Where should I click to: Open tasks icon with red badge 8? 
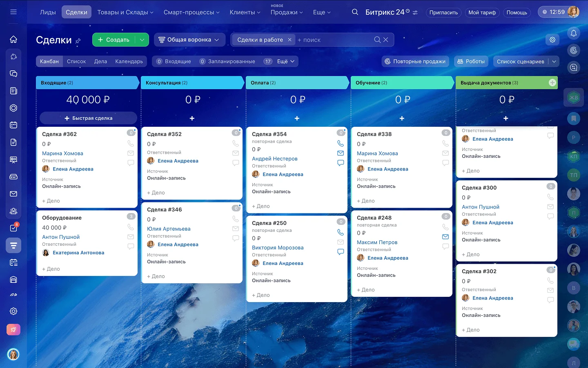(13, 228)
